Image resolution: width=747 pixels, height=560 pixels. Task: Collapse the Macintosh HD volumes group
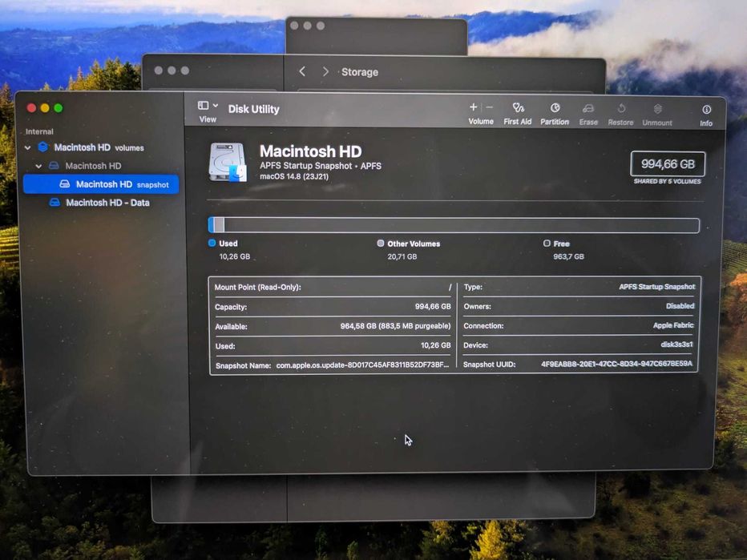[x=27, y=147]
